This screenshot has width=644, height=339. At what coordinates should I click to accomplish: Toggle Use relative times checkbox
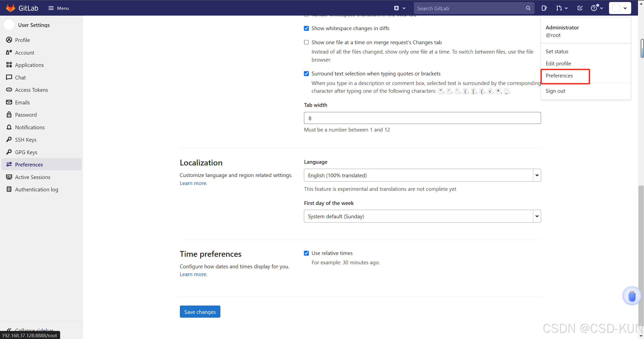[306, 252]
